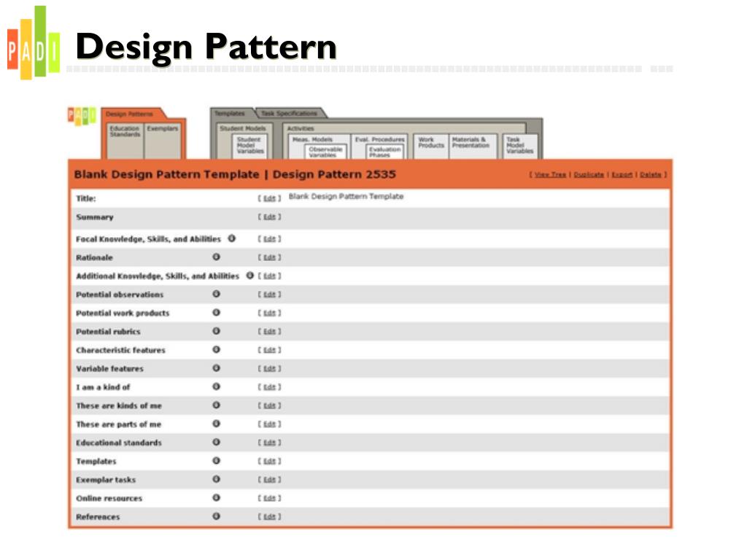Open Student Model Variables box
This screenshot has height=560, width=747.
point(250,145)
